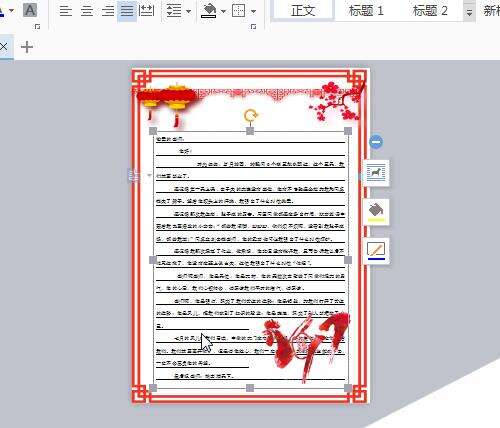Apply the 正文 style
500x428 pixels.
(303, 11)
